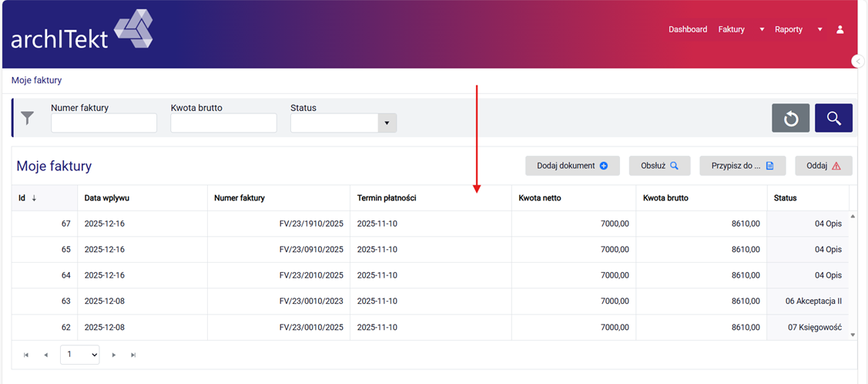Click the Przypisz do ... button
The height and width of the screenshot is (384, 868).
tap(742, 166)
